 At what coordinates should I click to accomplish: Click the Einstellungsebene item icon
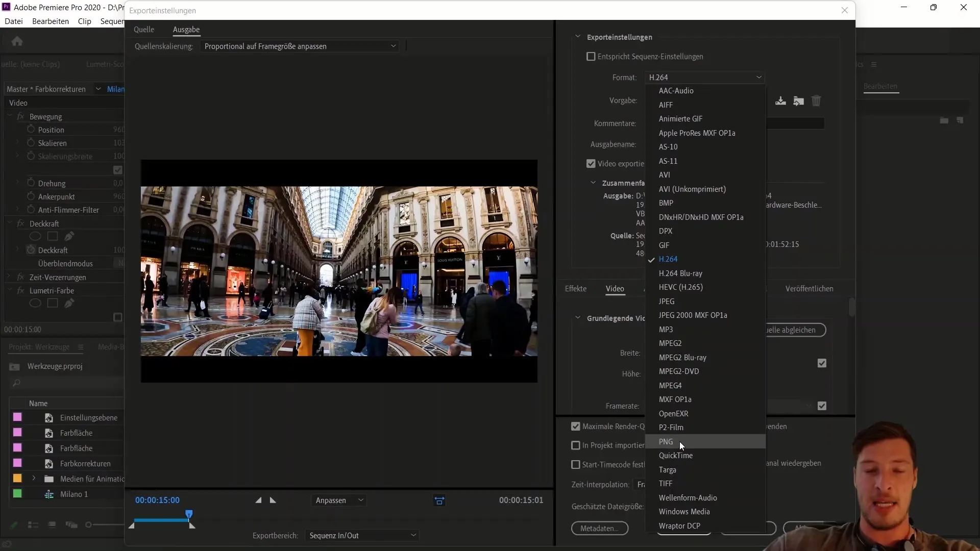[49, 418]
